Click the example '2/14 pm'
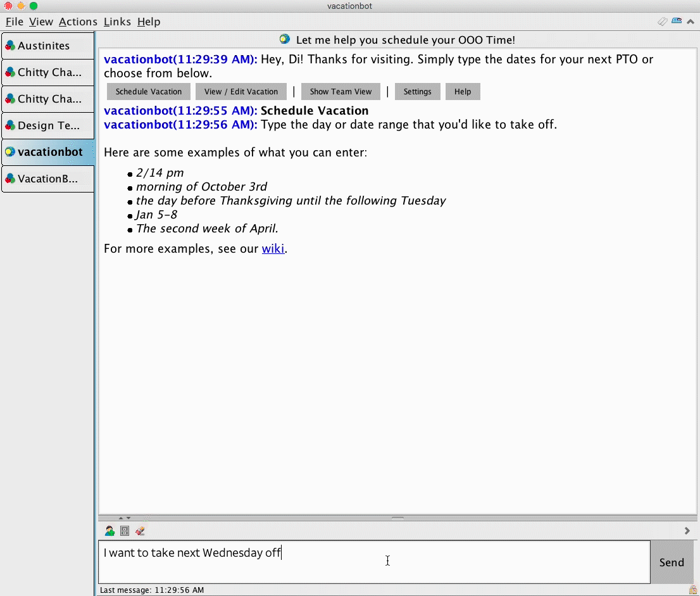700x596 pixels. 160,173
